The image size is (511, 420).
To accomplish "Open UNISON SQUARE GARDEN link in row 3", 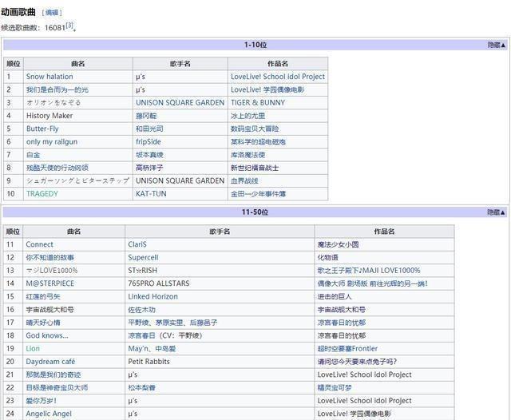I will tap(180, 103).
